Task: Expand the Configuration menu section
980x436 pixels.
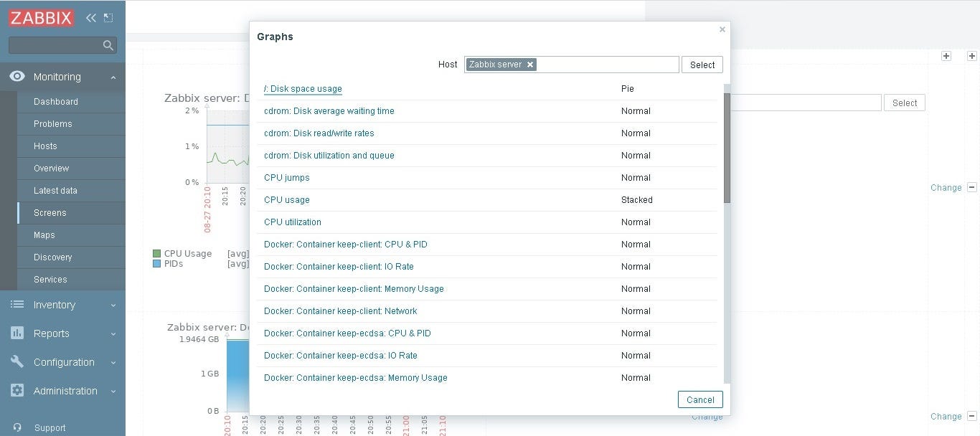Action: (113, 363)
